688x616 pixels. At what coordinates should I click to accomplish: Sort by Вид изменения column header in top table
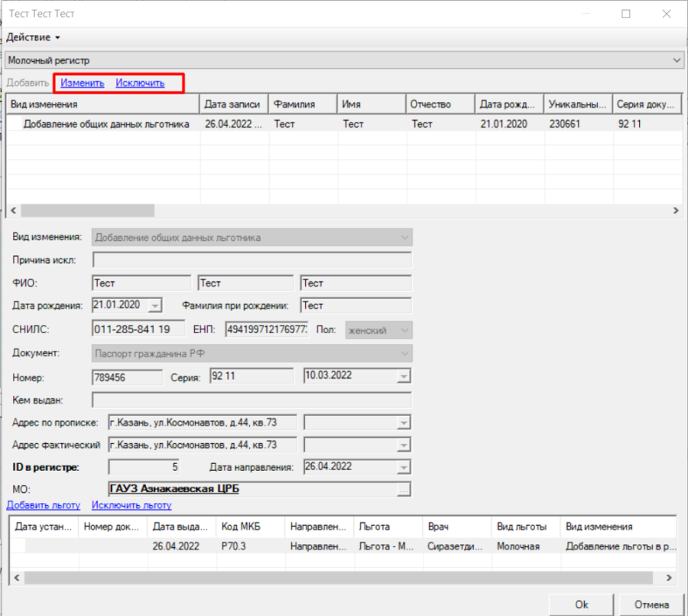pos(102,105)
